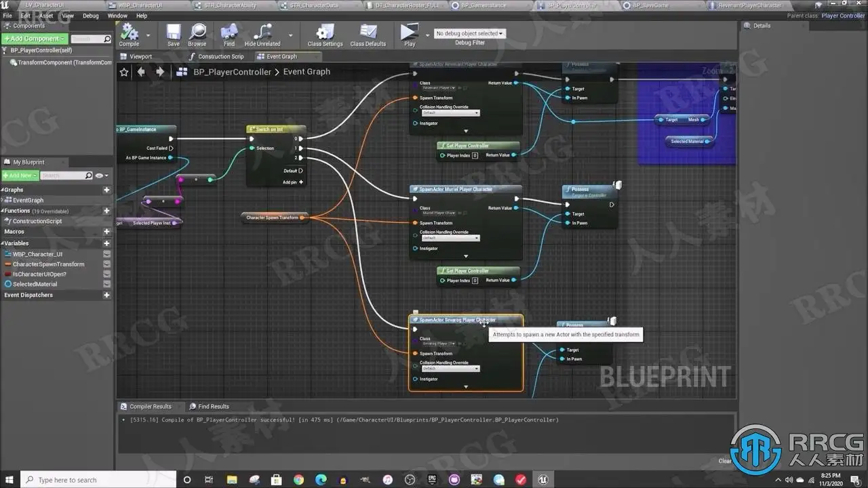Click the green Add Component button

[x=35, y=39]
